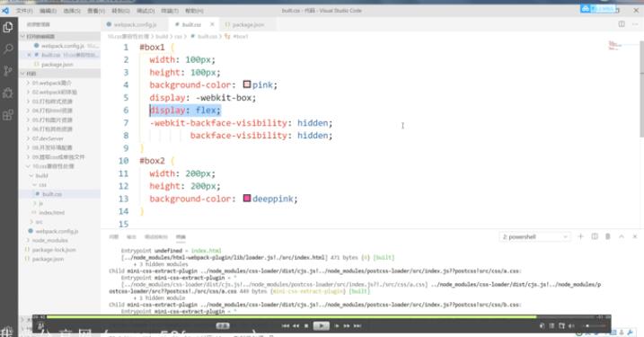Toggle play/pause in the video player
The image size is (644, 337).
[322, 326]
